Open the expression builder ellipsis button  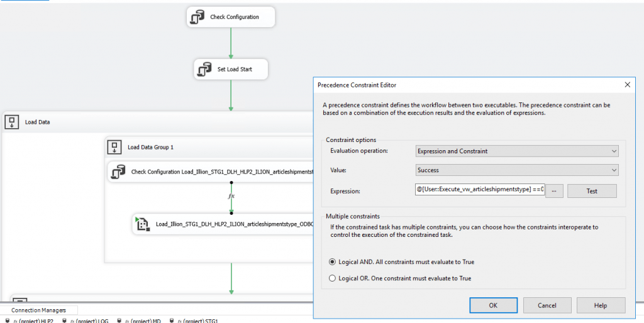click(x=554, y=191)
